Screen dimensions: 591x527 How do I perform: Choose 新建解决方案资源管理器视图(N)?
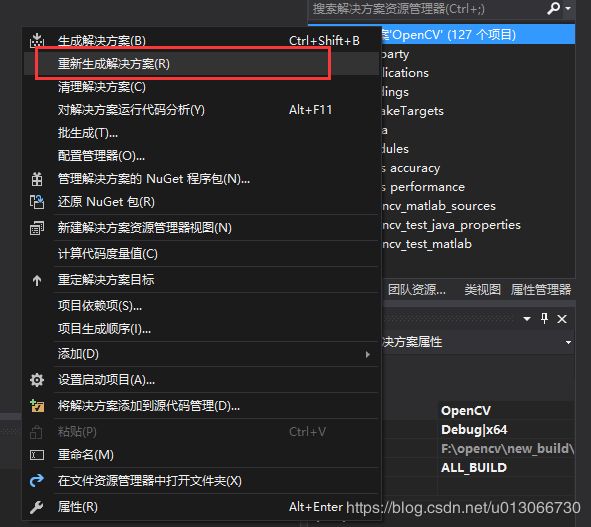coord(202,228)
